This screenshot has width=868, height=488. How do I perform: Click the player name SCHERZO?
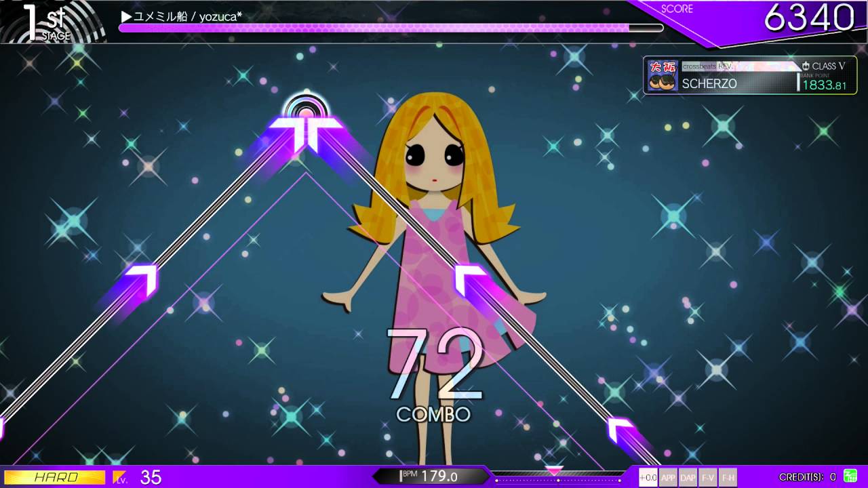(709, 84)
